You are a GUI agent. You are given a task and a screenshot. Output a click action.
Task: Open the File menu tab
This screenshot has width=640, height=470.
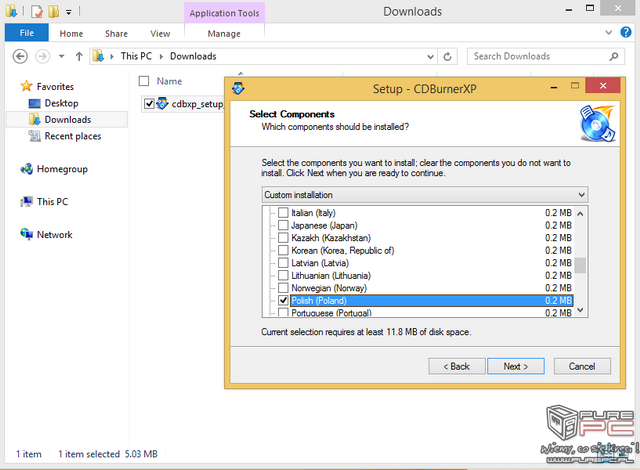pos(27,33)
